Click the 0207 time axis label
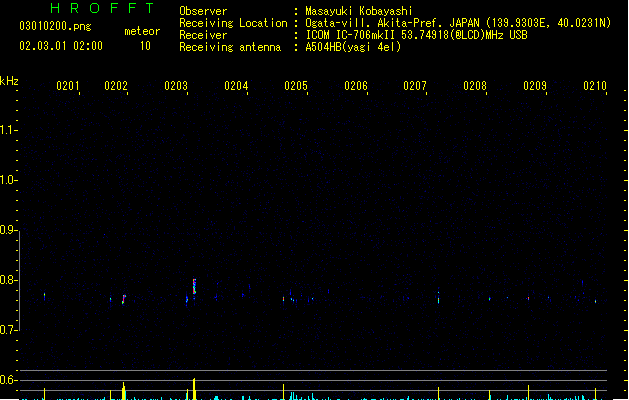Screen dimensions: 629x400 (x=415, y=86)
